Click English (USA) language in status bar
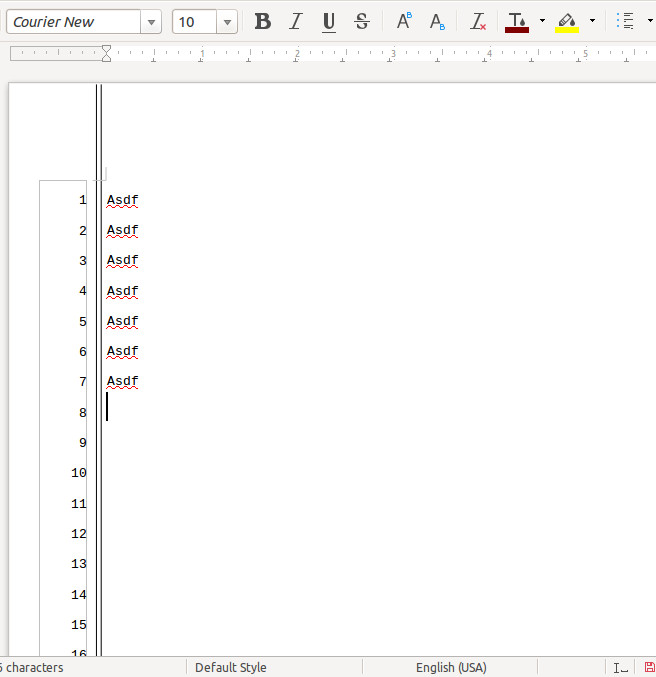The width and height of the screenshot is (656, 677). tap(451, 667)
